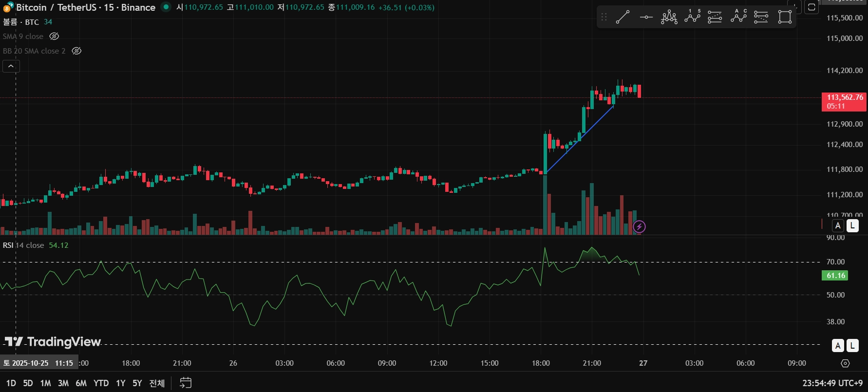Viewport: 868px width, 392px height.
Task: Click the purple lightning bolt icon
Action: (639, 226)
